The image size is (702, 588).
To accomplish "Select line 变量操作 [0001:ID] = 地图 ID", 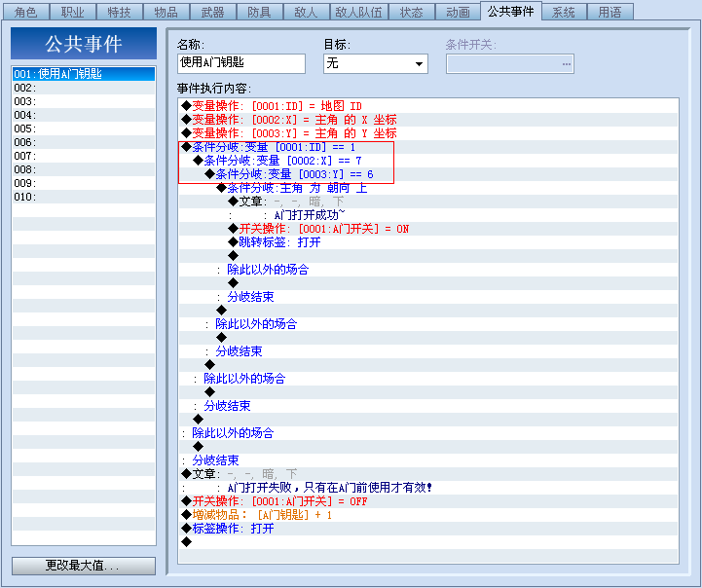I will pyautogui.click(x=428, y=106).
